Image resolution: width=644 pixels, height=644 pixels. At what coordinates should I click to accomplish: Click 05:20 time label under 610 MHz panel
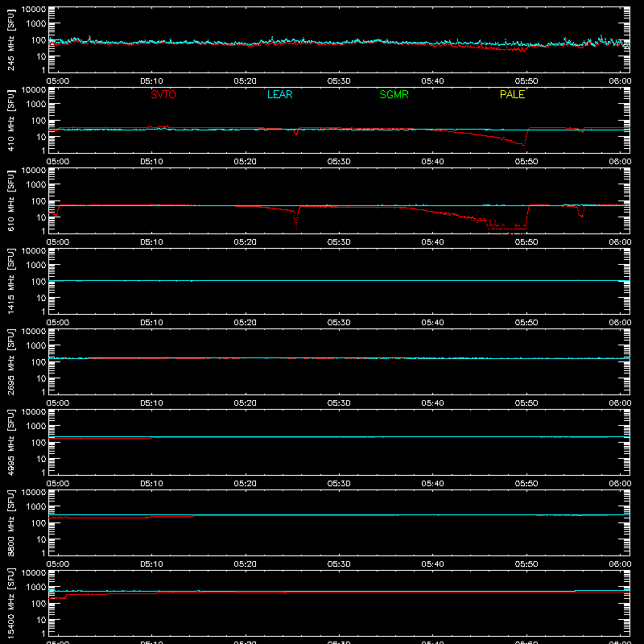coord(246,242)
